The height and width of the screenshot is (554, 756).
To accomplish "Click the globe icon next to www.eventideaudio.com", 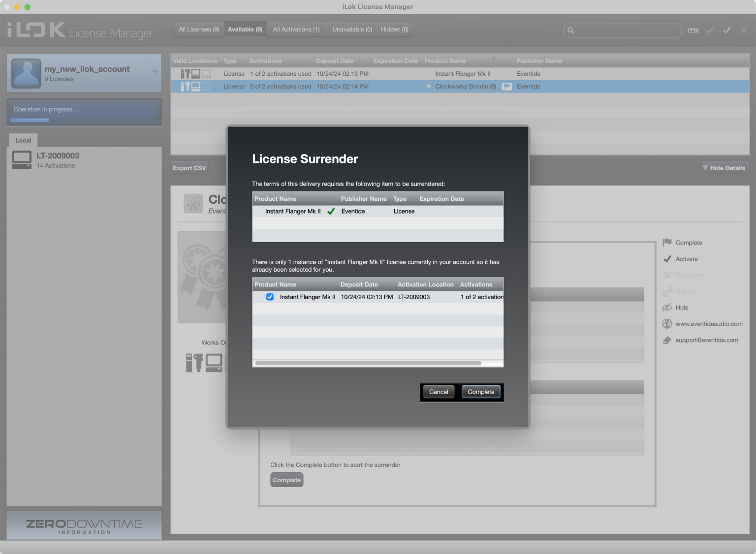I will coord(667,324).
